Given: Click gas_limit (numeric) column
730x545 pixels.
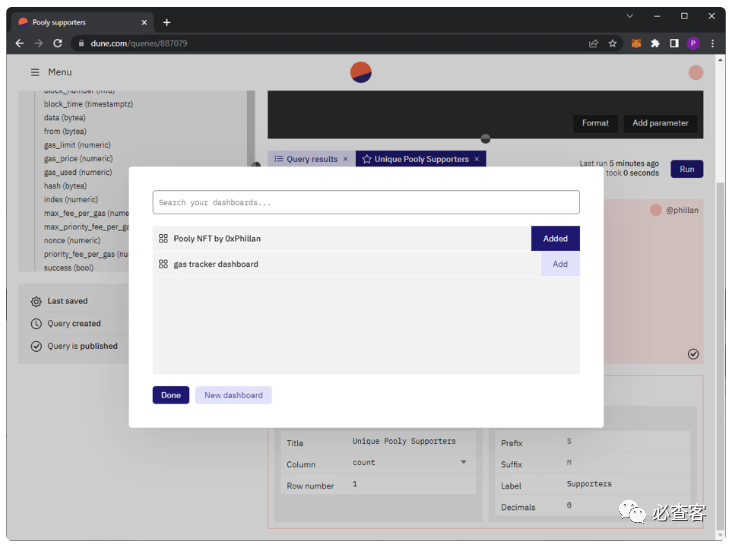Looking at the screenshot, I should pos(77,145).
